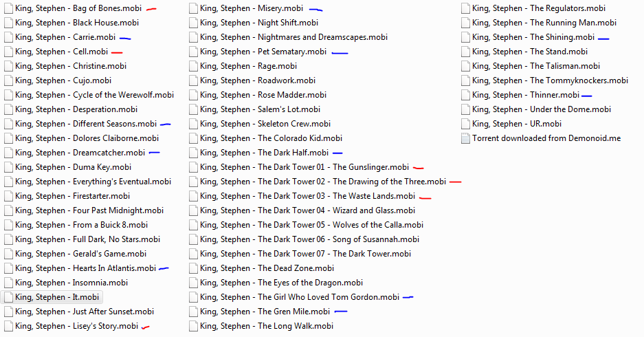Select the file icon for UR.mobi
644x337 pixels.
pyautogui.click(x=465, y=124)
